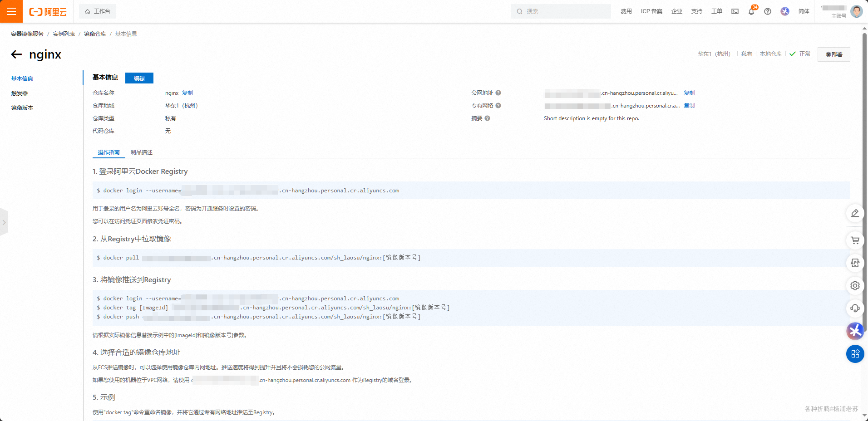Open the user avatar account menu

pyautogui.click(x=857, y=11)
